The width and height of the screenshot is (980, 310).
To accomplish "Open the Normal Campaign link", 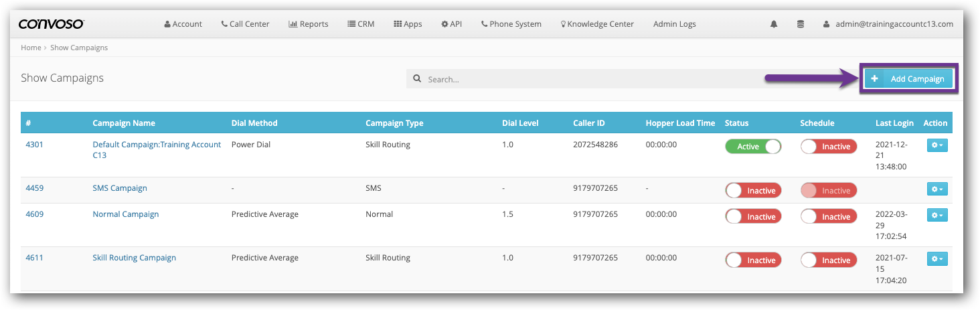I will tap(126, 214).
